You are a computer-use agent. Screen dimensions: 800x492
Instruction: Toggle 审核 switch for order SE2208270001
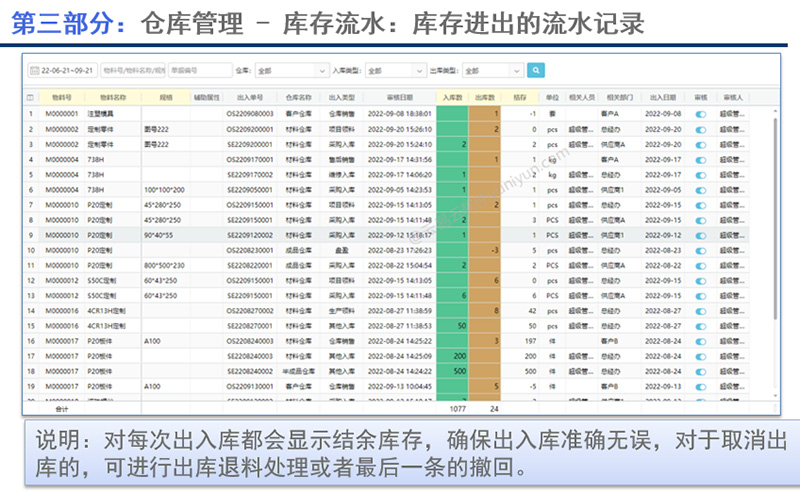click(701, 326)
